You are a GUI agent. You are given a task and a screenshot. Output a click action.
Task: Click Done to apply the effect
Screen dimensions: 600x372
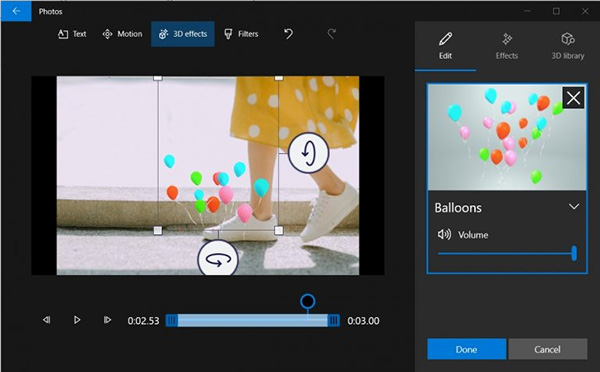[x=466, y=349]
